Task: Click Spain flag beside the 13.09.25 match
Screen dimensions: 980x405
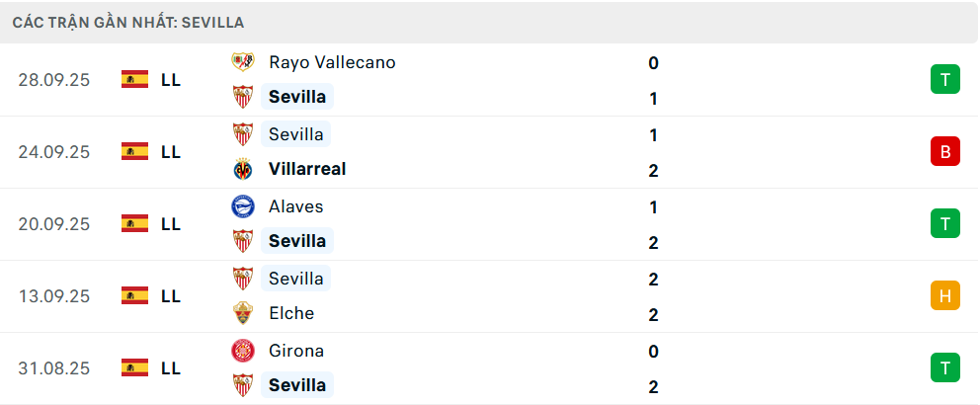Action: [134, 295]
